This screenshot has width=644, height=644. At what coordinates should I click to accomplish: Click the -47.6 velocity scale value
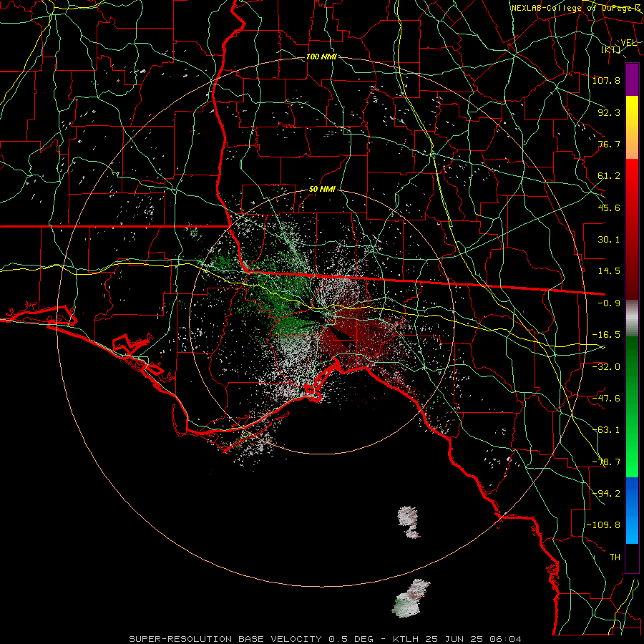606,399
